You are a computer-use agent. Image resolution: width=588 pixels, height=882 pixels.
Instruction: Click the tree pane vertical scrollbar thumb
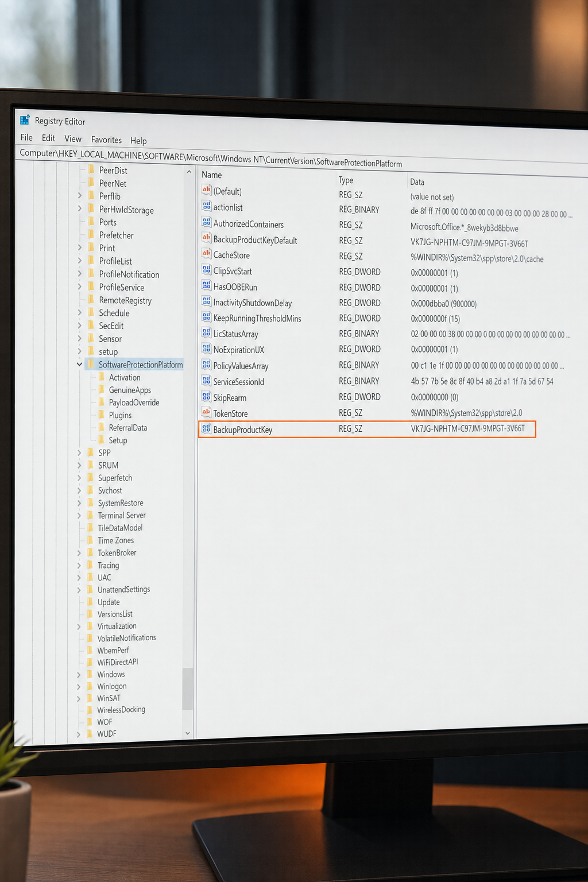(x=187, y=689)
